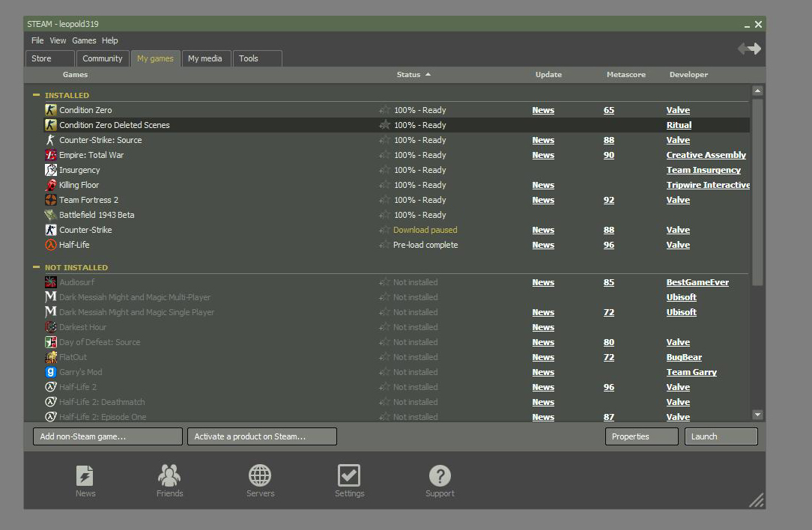Sort by the Metascore column header
Viewport: 812px width, 530px height.
[626, 75]
